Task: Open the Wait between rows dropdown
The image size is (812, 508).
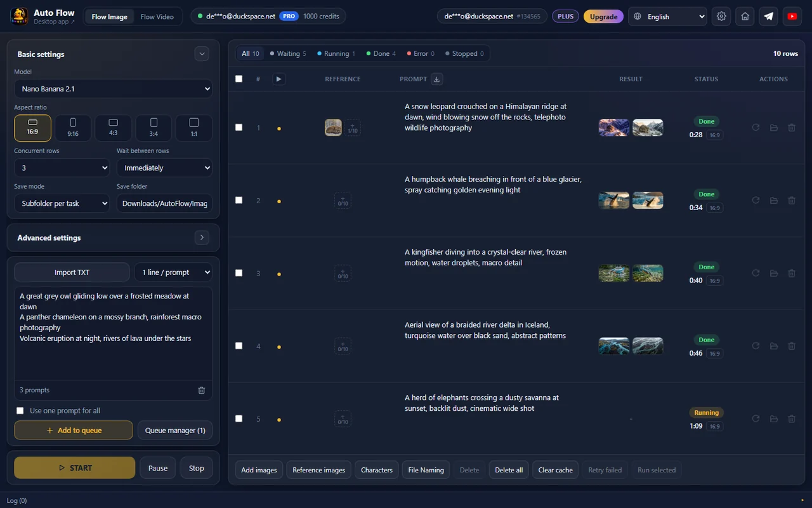Action: (164, 168)
